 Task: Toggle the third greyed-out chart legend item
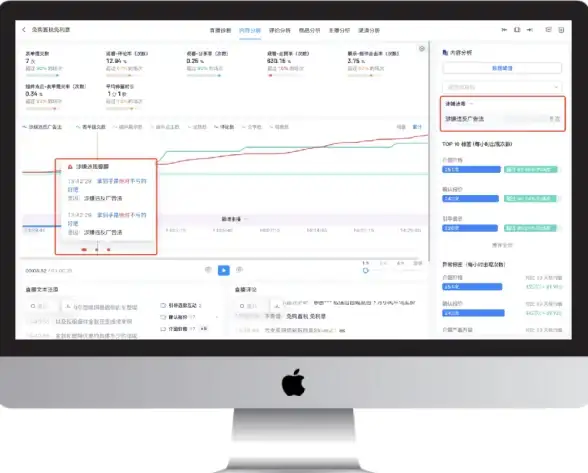click(128, 127)
